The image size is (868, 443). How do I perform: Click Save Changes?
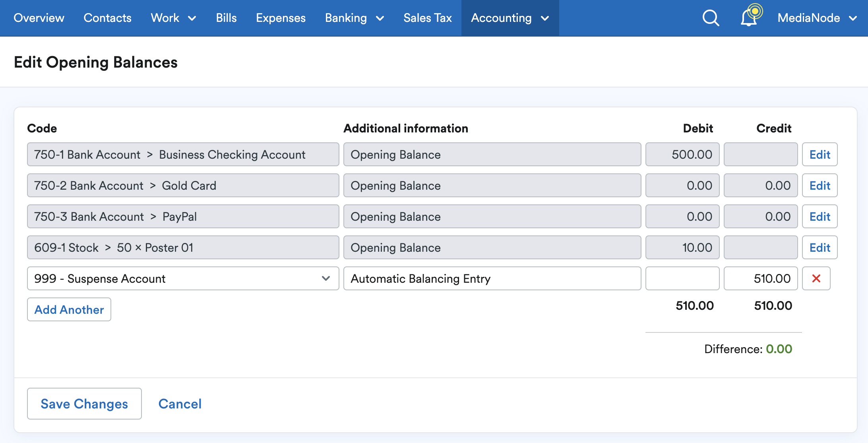(84, 404)
